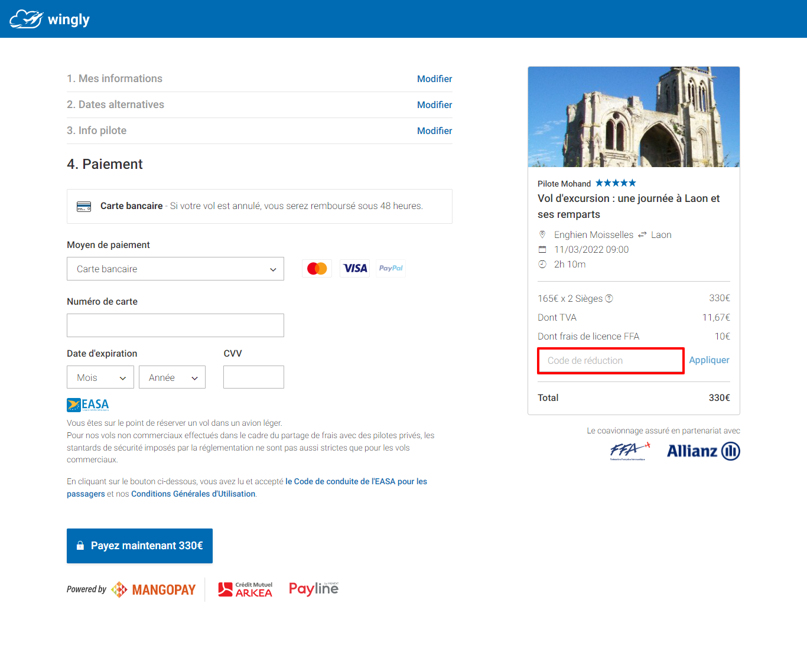Click the FFA partner logo
The image size is (807, 672).
[630, 451]
